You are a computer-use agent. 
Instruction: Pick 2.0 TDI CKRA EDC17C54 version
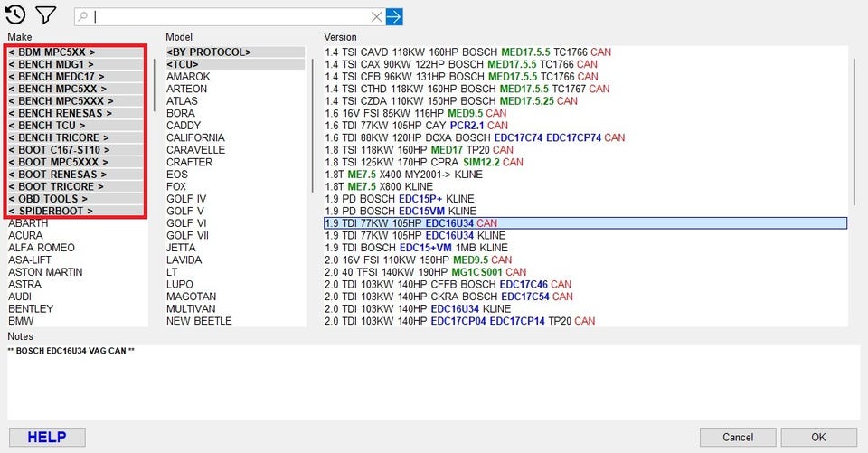coord(449,297)
